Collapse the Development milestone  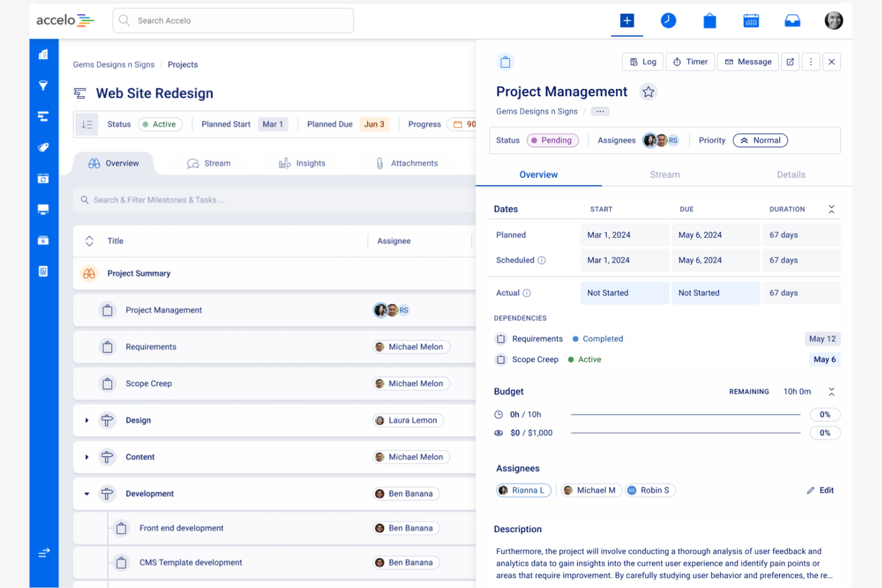point(87,494)
